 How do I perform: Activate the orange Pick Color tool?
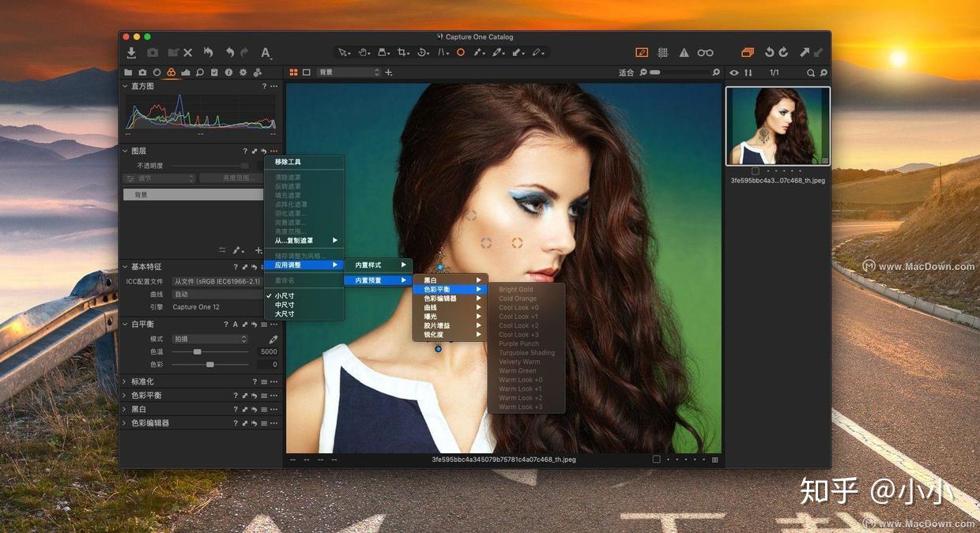tap(461, 52)
